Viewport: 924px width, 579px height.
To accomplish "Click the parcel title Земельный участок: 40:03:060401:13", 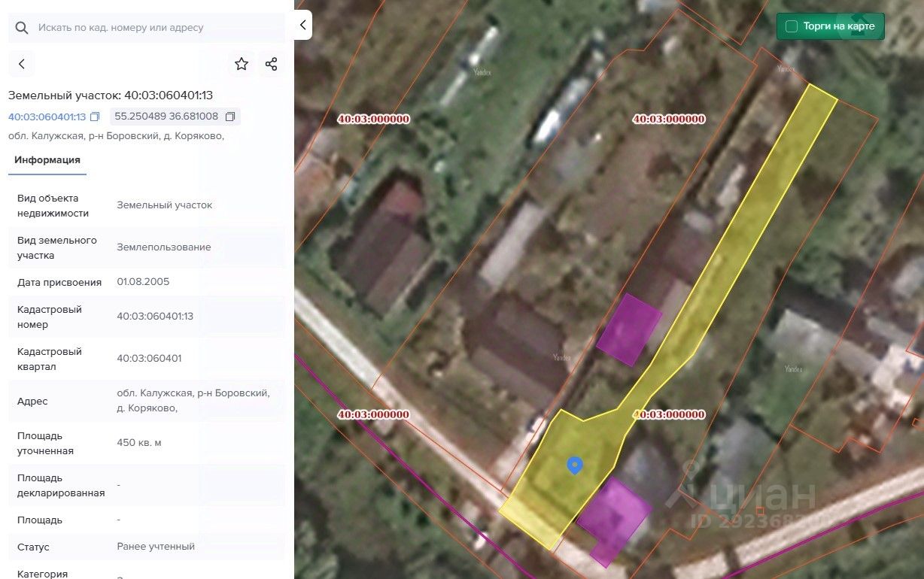I will point(111,95).
